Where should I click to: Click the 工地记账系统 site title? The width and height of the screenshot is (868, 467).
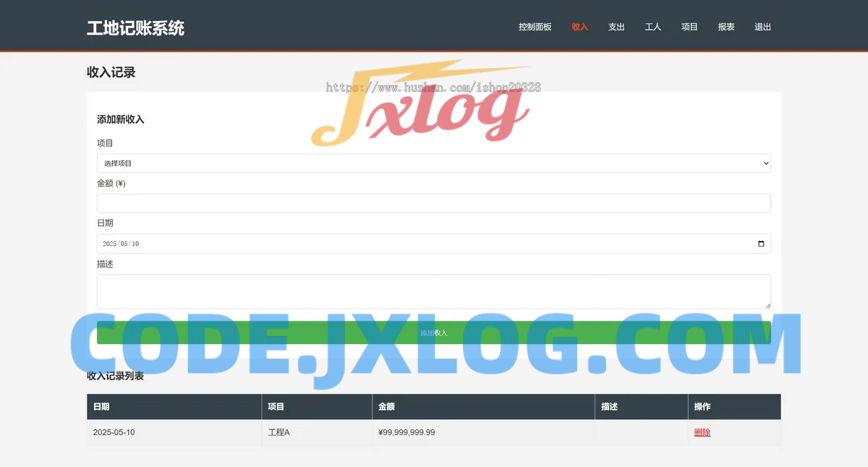click(135, 28)
